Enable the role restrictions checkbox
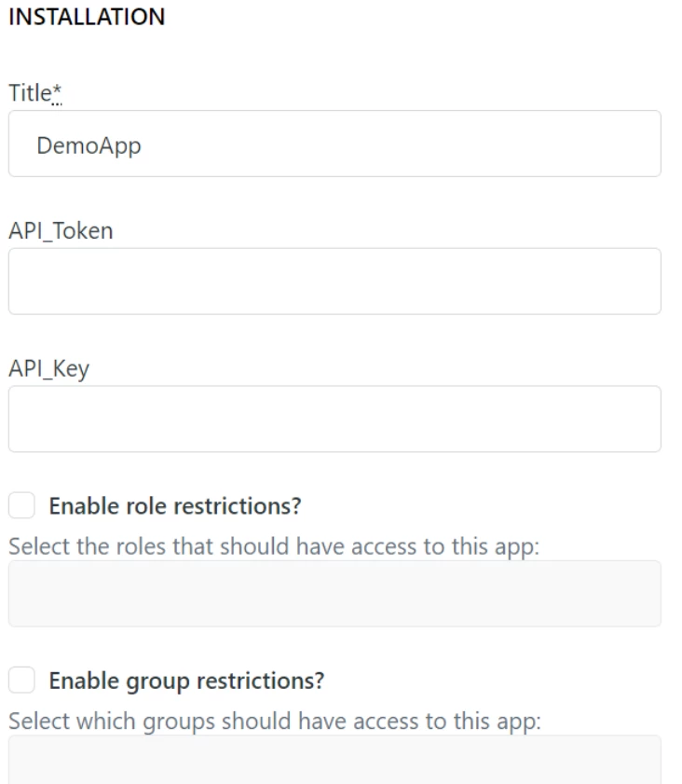The image size is (682, 784). [x=21, y=506]
